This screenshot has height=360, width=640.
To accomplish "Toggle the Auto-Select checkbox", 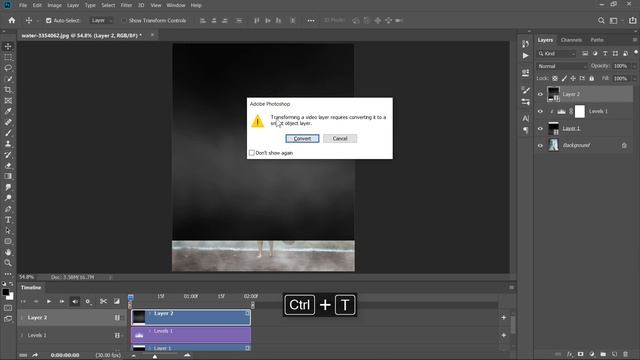I will pyautogui.click(x=49, y=20).
